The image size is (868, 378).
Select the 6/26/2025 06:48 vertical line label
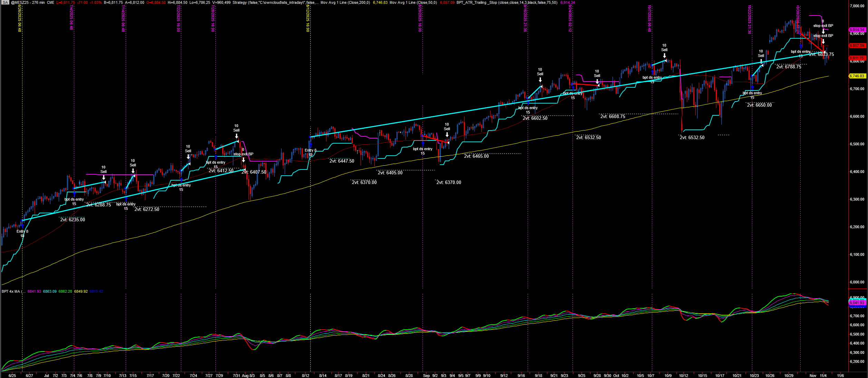point(20,18)
